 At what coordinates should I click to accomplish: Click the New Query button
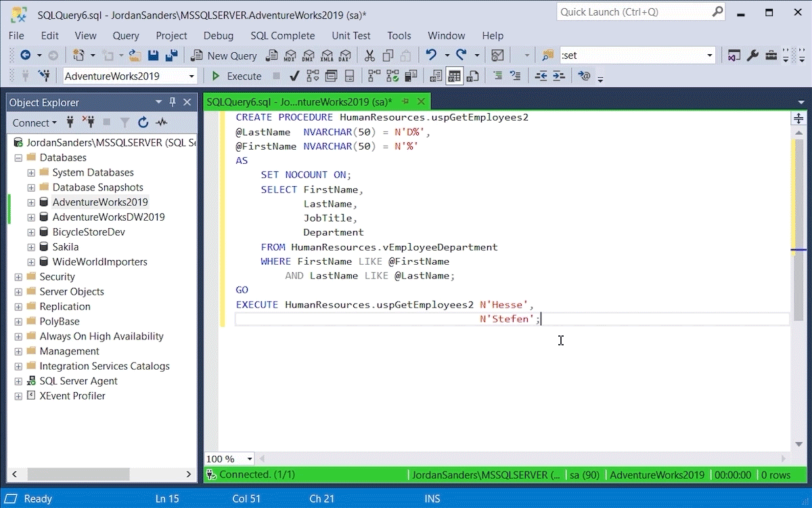224,56
